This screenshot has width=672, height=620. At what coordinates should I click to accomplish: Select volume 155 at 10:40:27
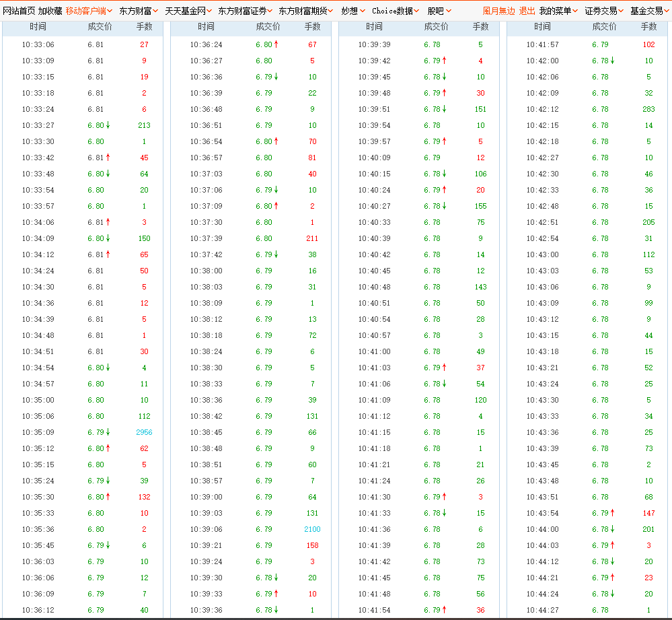tap(480, 206)
